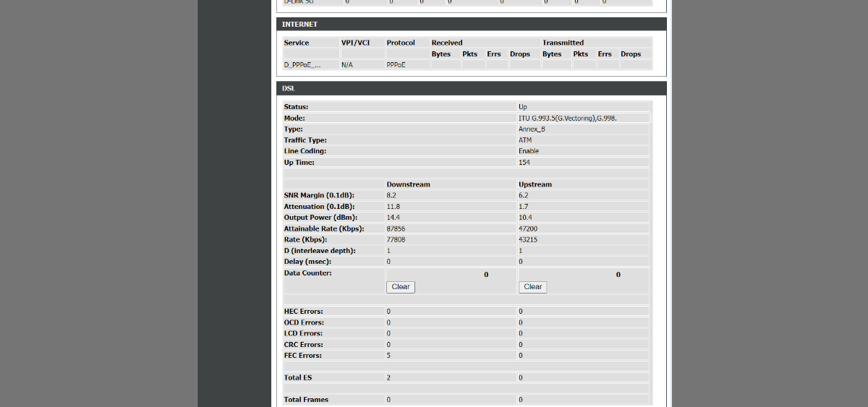Click the Upstream column header

(x=535, y=184)
